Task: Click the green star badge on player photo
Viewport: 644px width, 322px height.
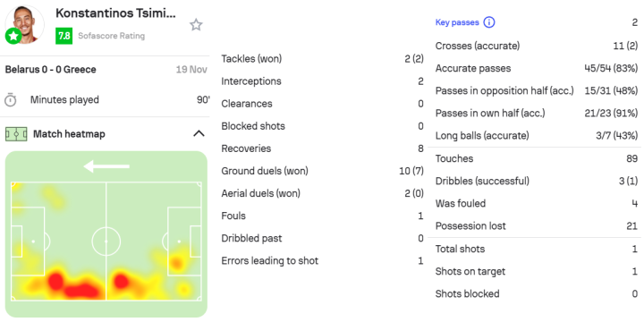Action: (13, 36)
